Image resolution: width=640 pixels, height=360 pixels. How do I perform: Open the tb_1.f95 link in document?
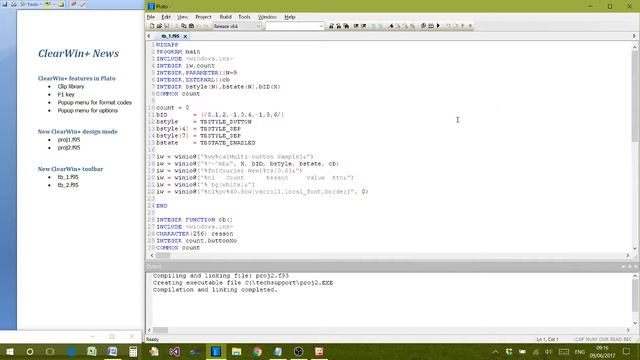tap(68, 177)
